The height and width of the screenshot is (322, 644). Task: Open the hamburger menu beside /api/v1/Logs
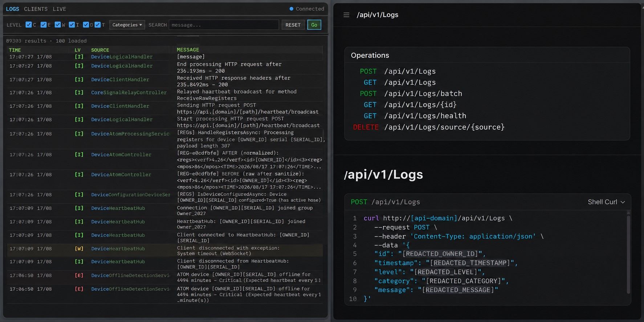346,15
